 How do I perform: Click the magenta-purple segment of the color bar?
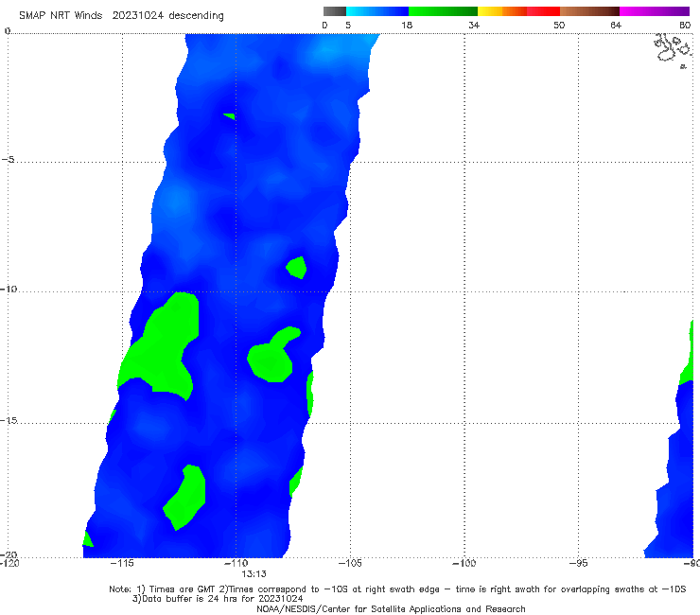655,11
